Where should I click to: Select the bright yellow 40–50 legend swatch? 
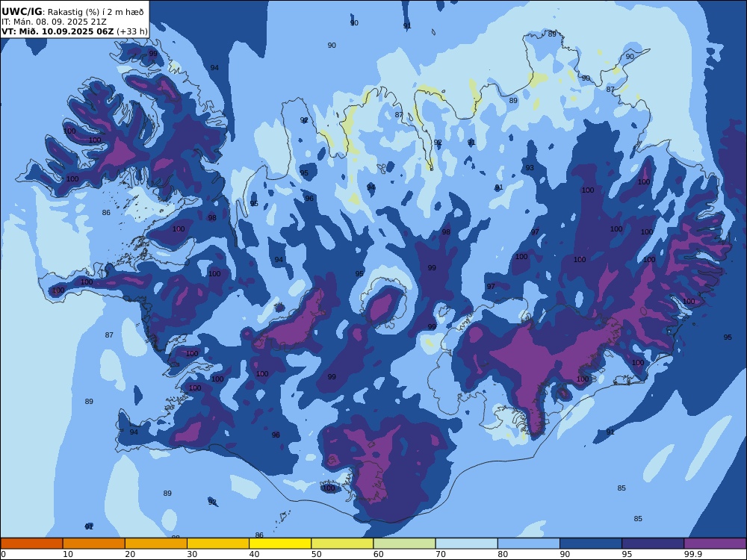(x=280, y=544)
